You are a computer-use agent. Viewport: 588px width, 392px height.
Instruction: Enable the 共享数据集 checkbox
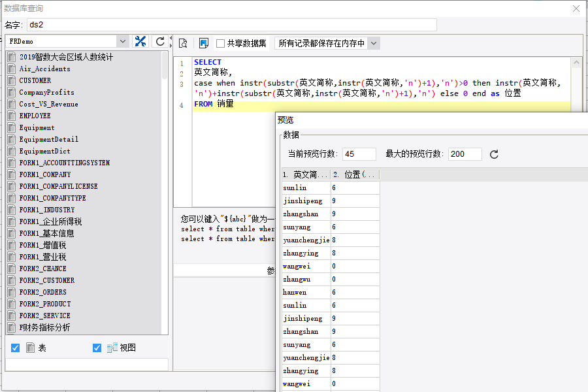(x=221, y=43)
